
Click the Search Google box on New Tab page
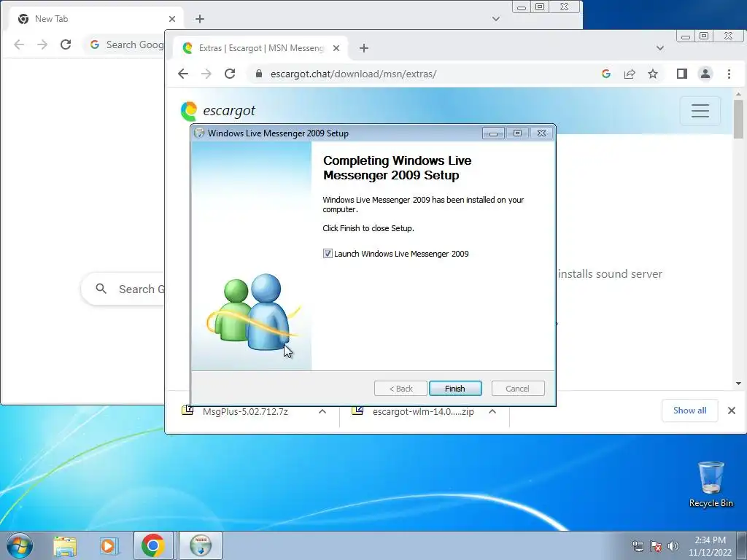(124, 289)
